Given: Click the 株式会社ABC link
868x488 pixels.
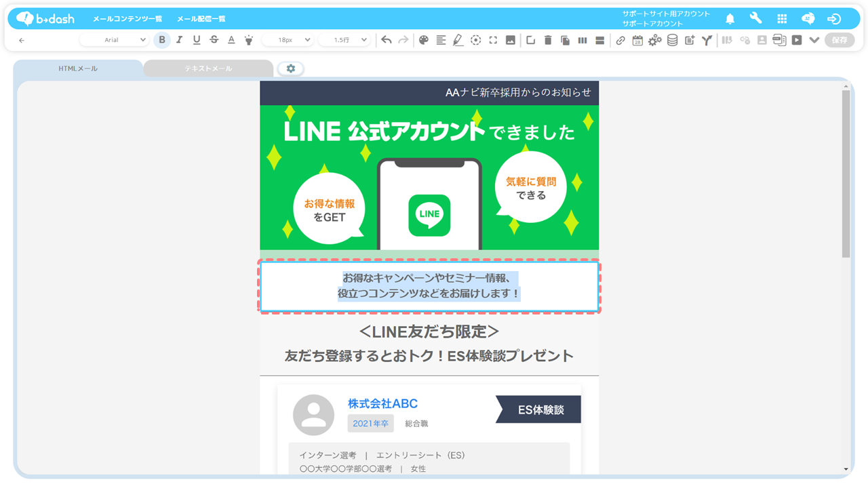Looking at the screenshot, I should click(x=382, y=403).
